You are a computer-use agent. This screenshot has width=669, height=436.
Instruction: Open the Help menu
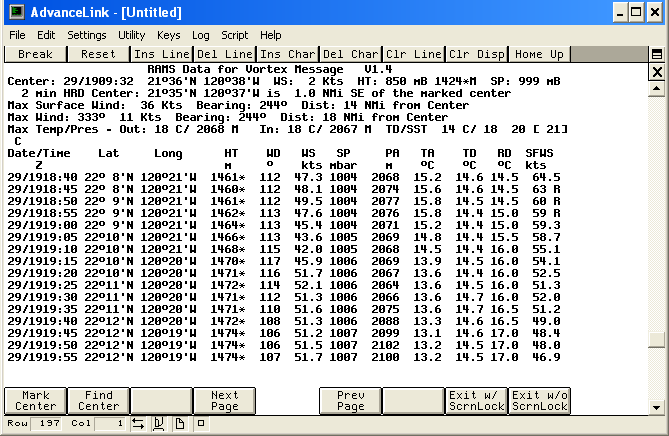[x=271, y=35]
